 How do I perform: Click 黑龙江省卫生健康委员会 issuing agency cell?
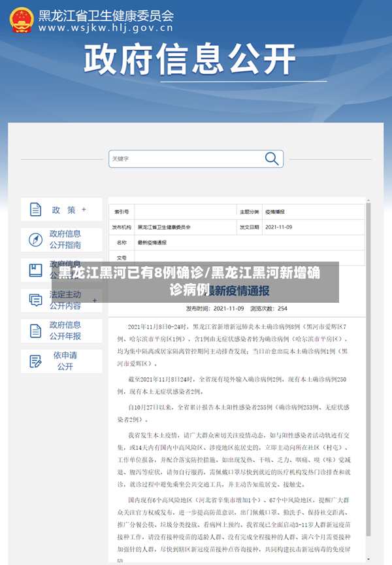pos(186,227)
